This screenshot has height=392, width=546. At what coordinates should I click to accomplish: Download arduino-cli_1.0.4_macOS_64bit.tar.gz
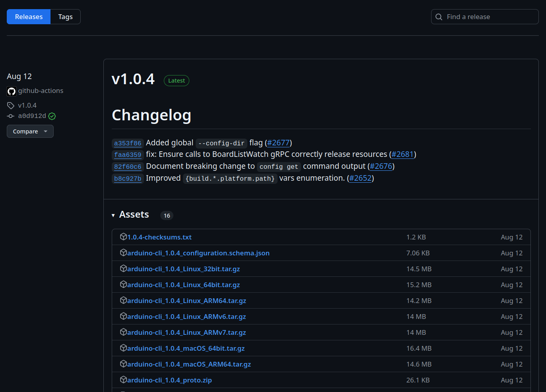(x=186, y=348)
